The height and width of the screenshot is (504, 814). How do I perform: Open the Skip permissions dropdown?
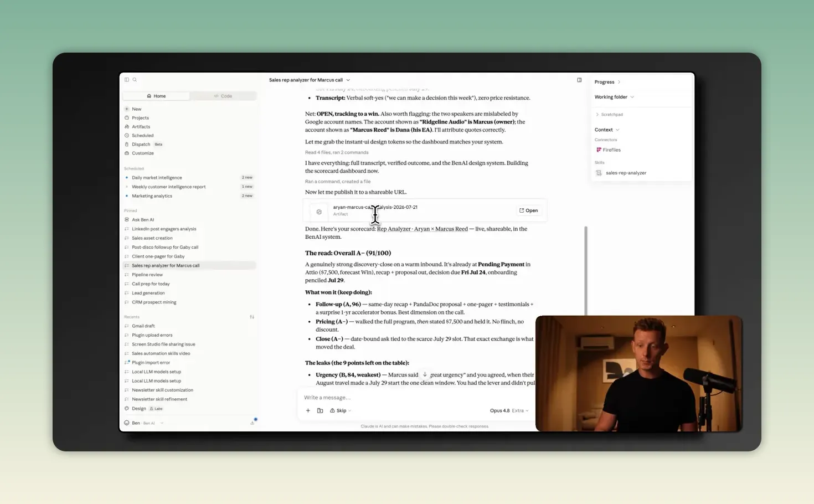click(x=341, y=410)
